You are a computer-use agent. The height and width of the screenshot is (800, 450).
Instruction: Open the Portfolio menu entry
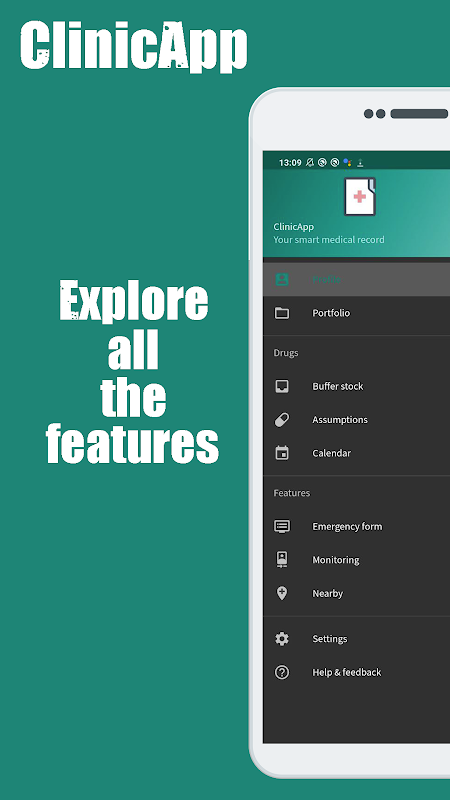pos(356,313)
